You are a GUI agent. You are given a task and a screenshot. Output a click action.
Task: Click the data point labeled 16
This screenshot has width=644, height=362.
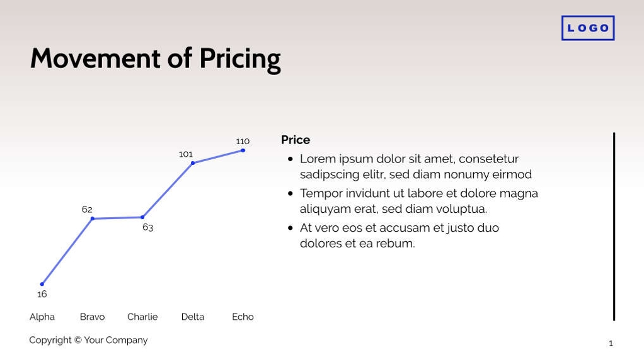click(42, 284)
